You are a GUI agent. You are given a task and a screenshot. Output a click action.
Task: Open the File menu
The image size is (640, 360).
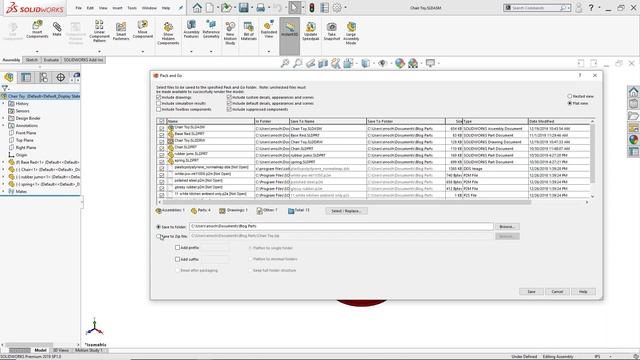tap(79, 8)
